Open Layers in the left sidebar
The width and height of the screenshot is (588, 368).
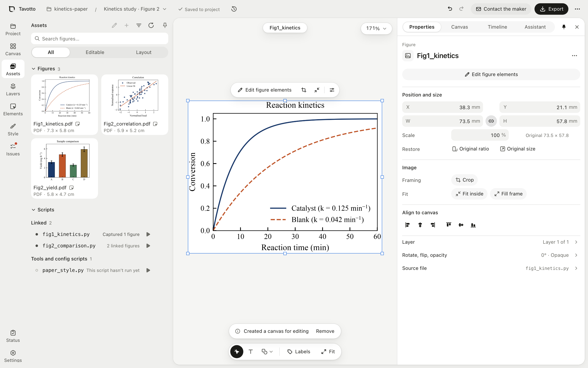pos(13,90)
